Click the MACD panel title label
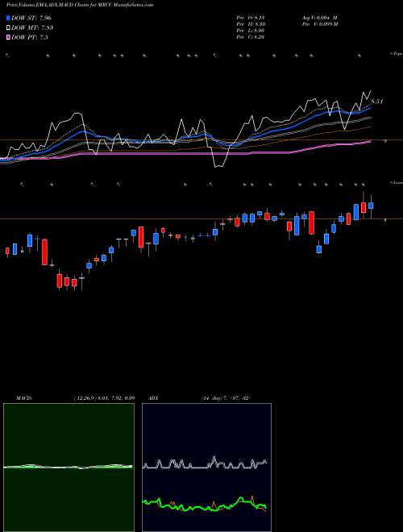The image size is (403, 532). click(x=24, y=397)
